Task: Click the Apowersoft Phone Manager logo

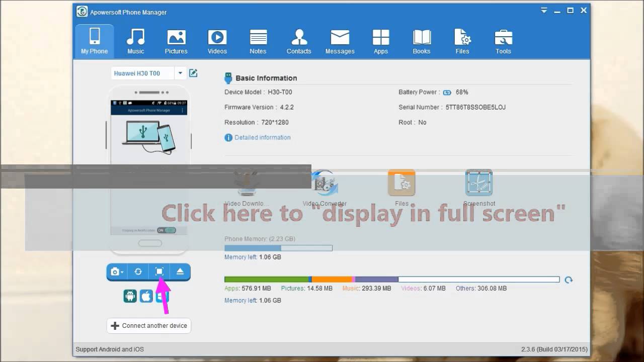Action: pyautogui.click(x=82, y=12)
